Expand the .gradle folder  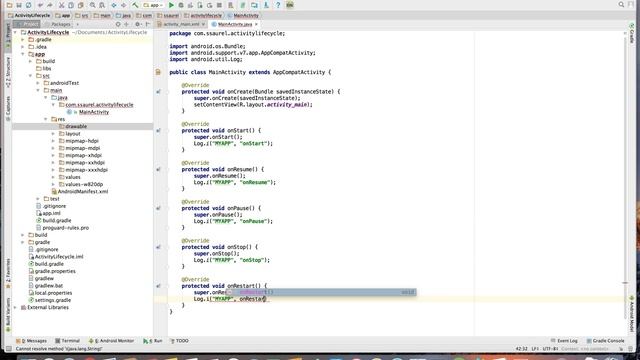tap(23, 40)
